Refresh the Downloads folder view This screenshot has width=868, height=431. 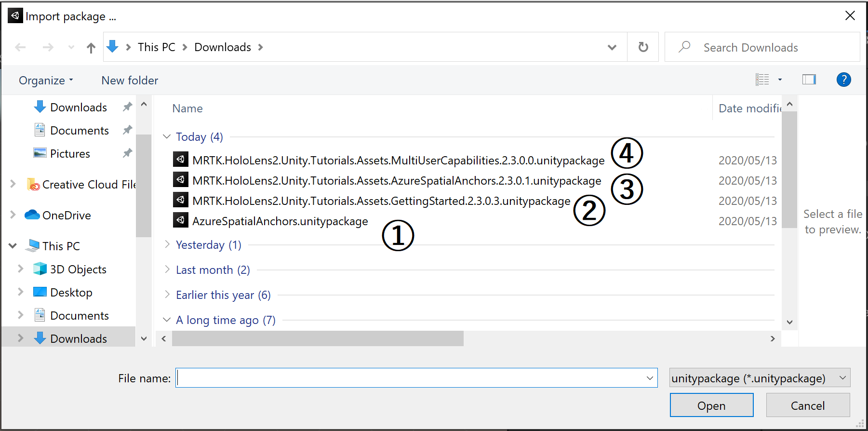(643, 47)
